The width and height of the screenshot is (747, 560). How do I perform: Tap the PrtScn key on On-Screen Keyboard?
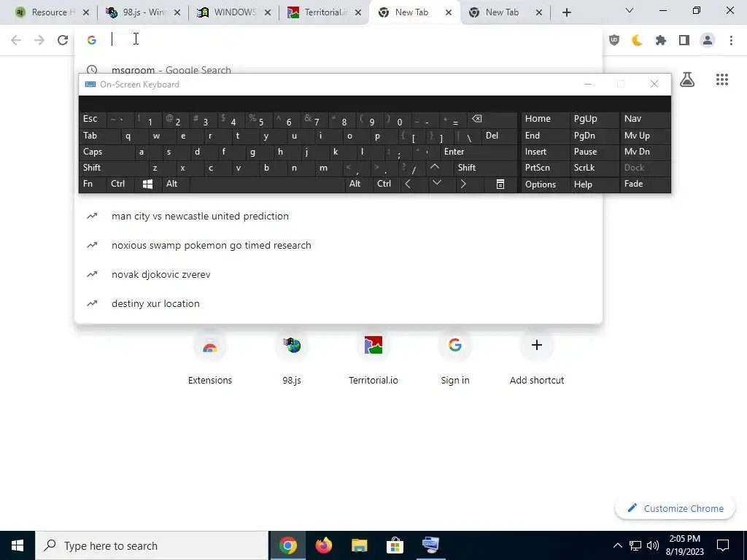point(544,168)
